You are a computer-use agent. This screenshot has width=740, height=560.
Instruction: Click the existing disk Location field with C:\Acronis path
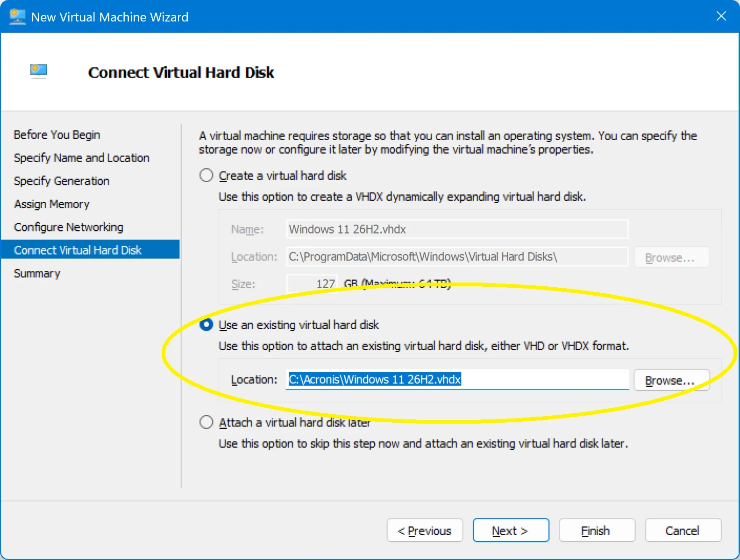(x=457, y=379)
